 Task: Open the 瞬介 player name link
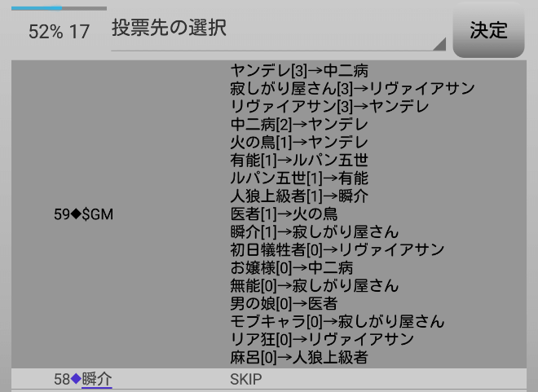[x=97, y=379]
